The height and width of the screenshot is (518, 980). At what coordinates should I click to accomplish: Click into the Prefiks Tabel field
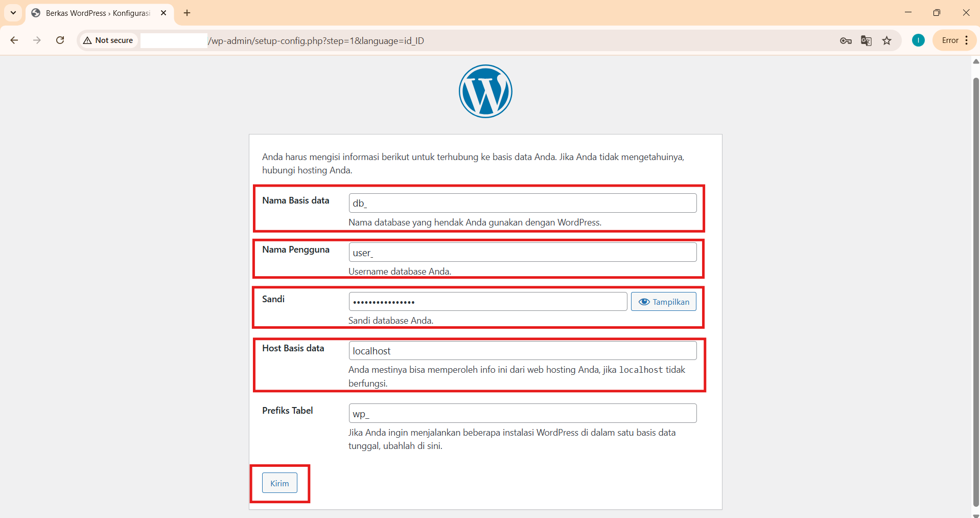(522, 413)
